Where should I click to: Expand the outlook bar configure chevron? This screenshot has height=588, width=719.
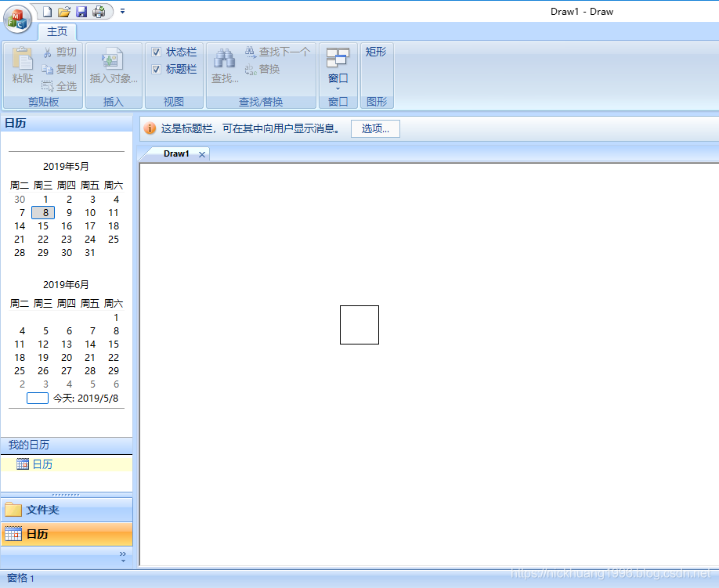pos(123,557)
